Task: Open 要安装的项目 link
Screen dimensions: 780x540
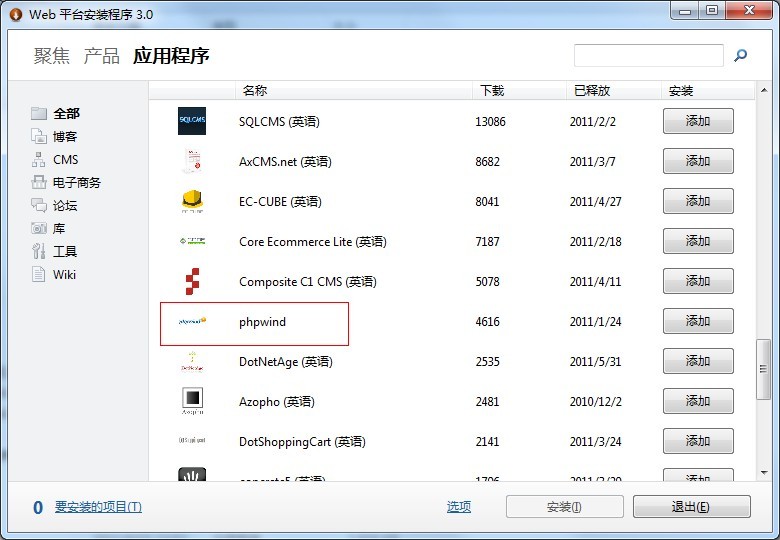Action: (98, 507)
